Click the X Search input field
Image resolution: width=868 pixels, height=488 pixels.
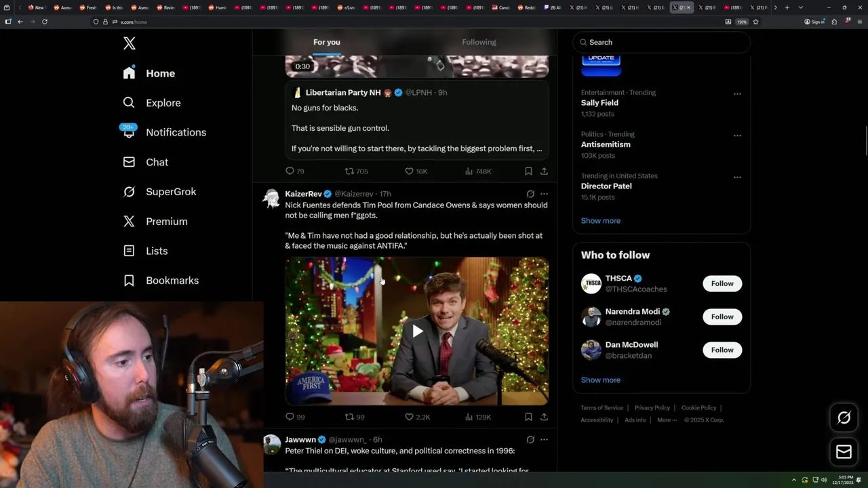point(661,42)
